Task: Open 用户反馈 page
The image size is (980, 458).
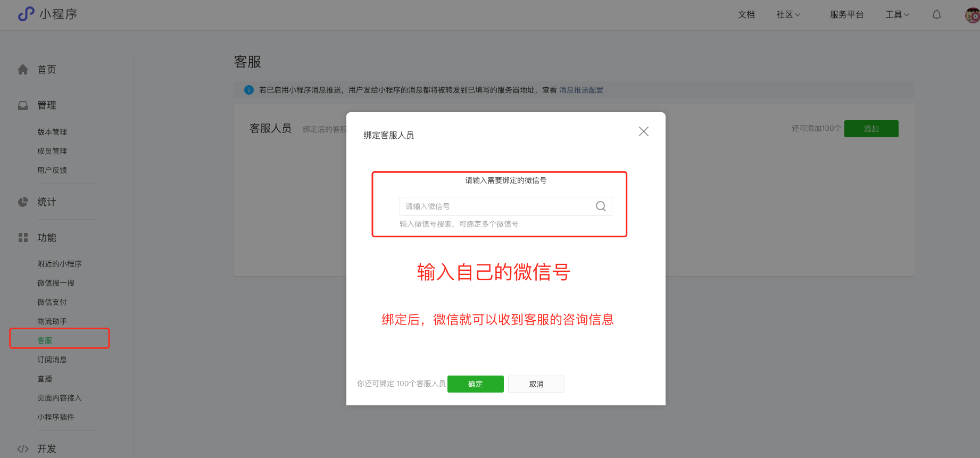Action: pos(52,170)
